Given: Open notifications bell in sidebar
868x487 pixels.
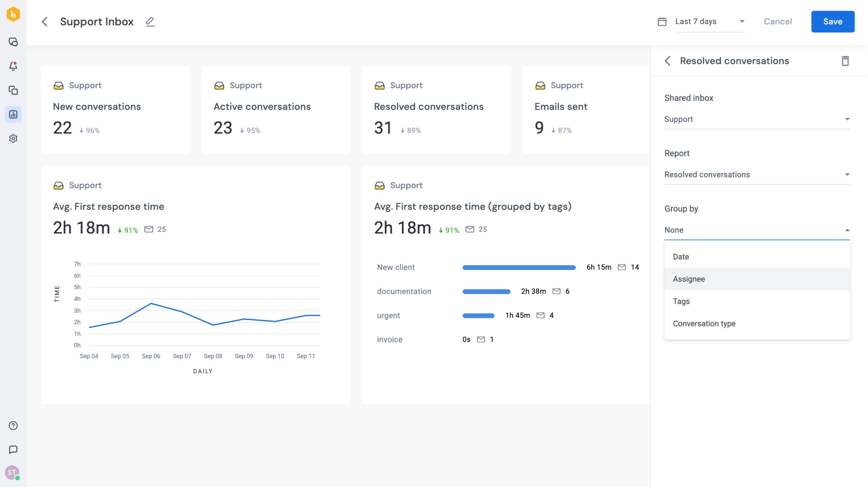Looking at the screenshot, I should point(13,66).
